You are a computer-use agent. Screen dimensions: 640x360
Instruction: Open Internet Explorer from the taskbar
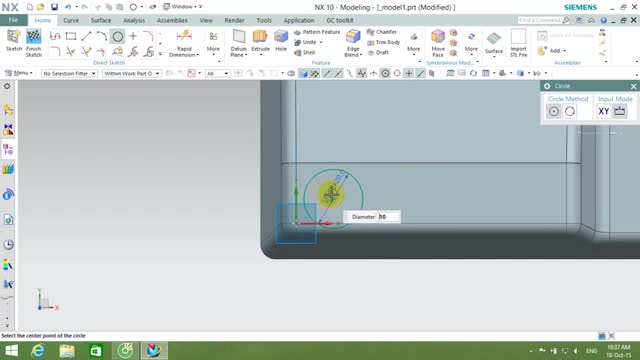click(38, 351)
